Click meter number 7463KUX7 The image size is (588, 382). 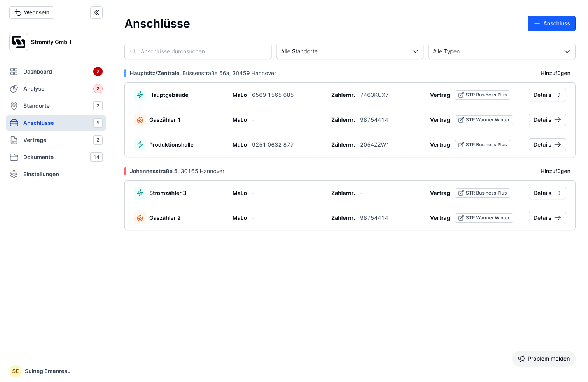tap(374, 95)
